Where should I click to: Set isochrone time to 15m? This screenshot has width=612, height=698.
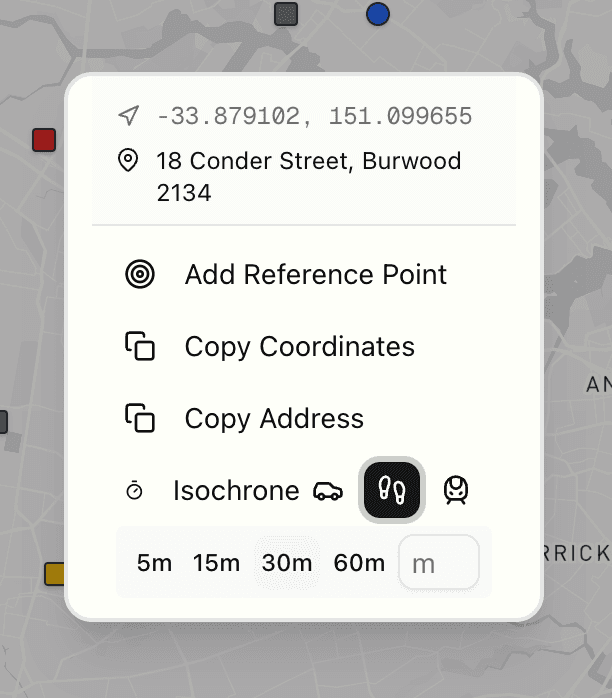point(216,563)
